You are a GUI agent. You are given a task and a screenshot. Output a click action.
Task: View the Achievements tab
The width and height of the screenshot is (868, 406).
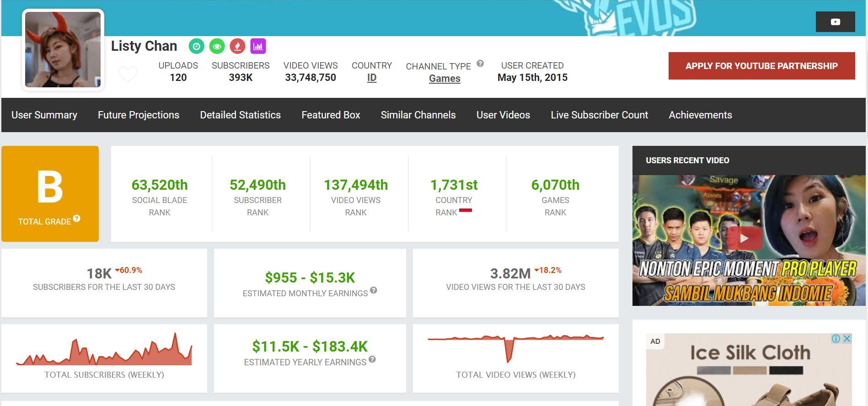[701, 115]
